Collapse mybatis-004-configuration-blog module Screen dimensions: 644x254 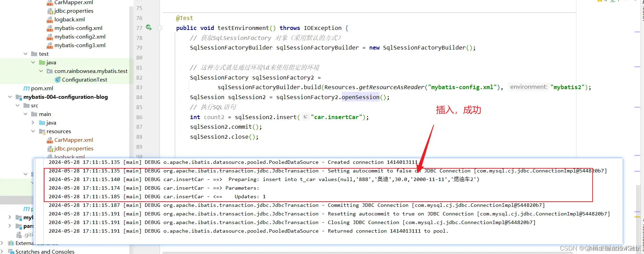(10, 97)
